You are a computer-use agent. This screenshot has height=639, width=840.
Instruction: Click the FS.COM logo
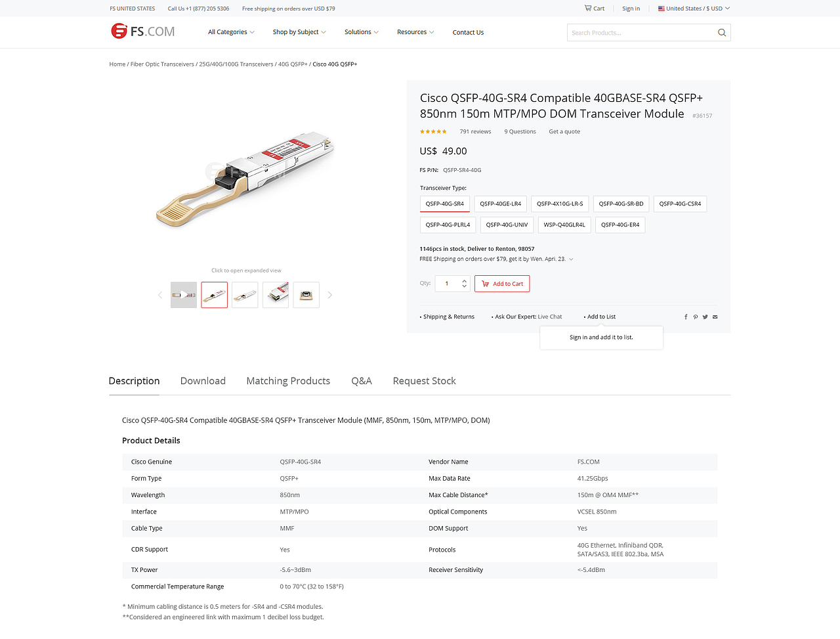click(x=143, y=32)
